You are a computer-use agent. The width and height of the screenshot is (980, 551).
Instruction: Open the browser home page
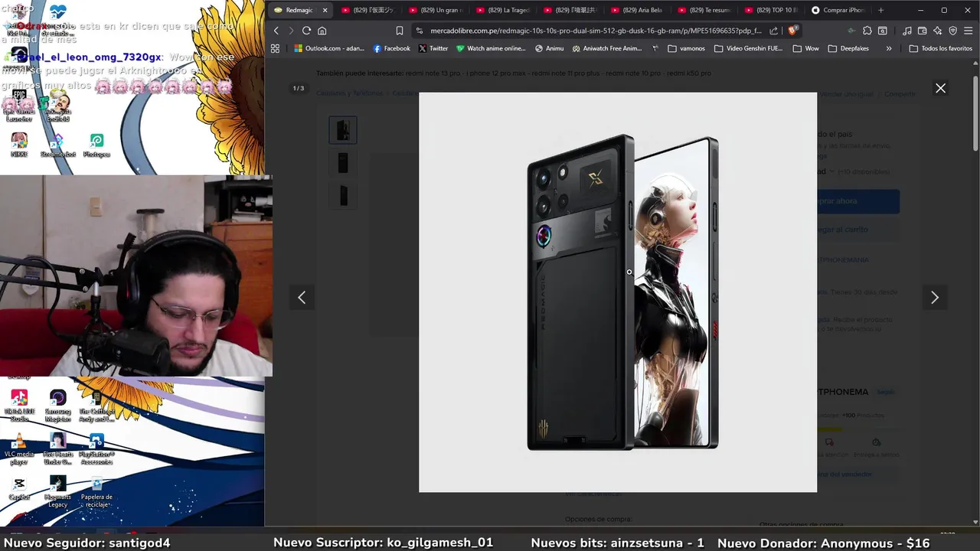322,31
